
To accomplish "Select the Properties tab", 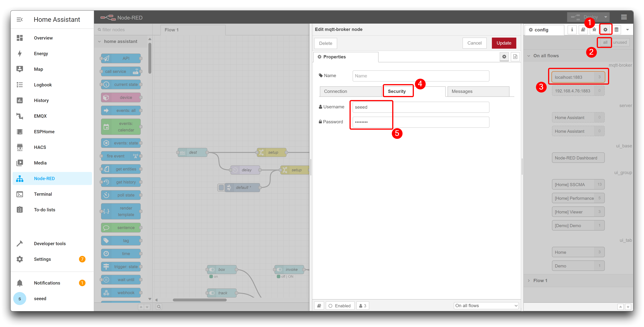I will (346, 57).
